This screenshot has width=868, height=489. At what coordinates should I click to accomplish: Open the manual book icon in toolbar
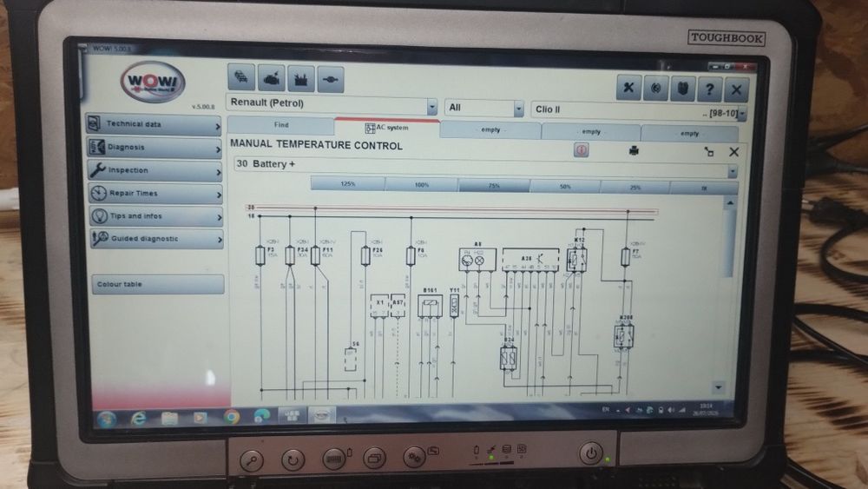pos(682,89)
